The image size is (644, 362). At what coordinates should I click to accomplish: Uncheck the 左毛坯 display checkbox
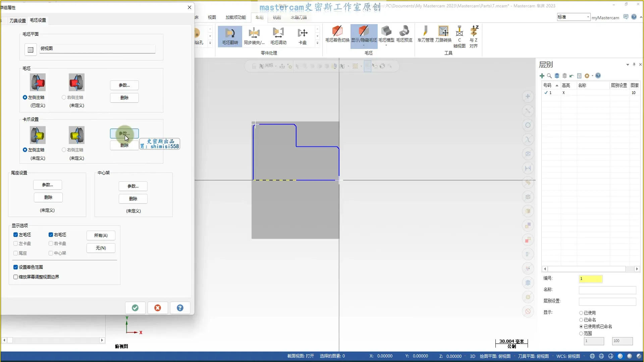pyautogui.click(x=15, y=235)
